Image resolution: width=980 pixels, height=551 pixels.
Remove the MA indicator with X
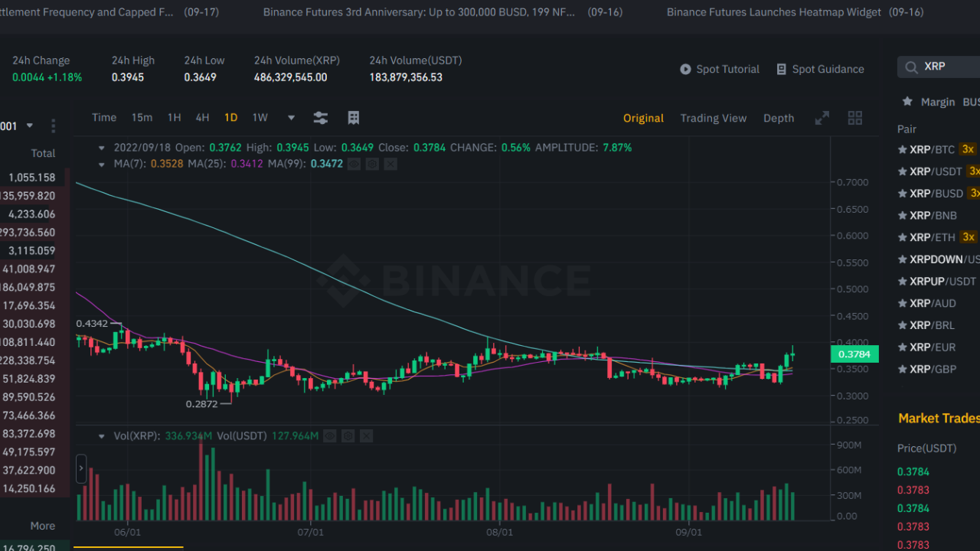click(x=390, y=164)
